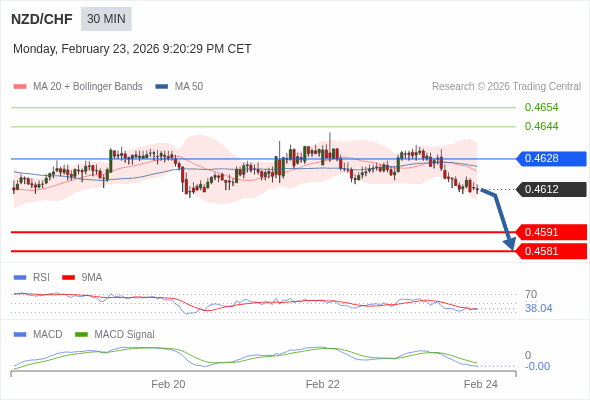Click the MACD Signal legend label
Viewport: 590px width, 400px height.
click(125, 335)
